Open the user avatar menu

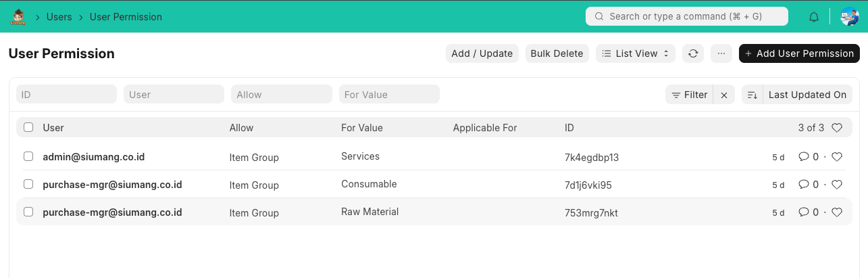(x=849, y=16)
